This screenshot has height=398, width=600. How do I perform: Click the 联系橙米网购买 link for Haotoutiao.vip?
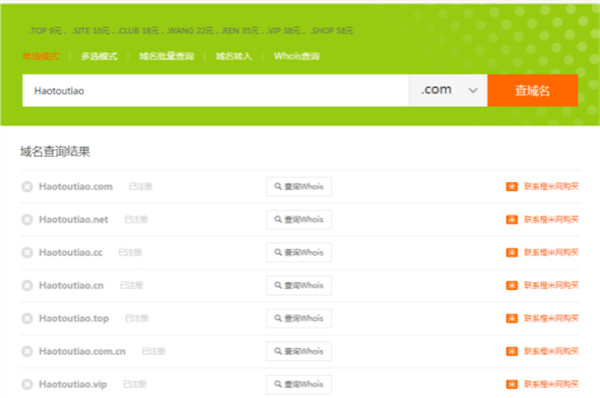[551, 384]
